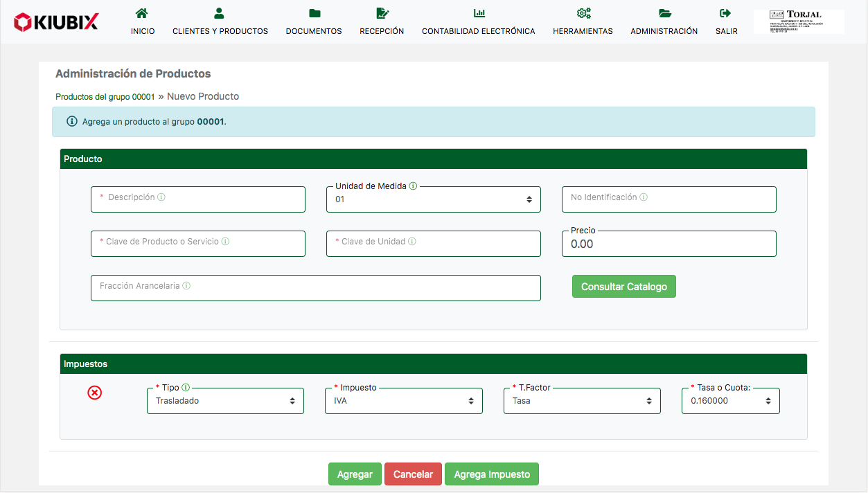Screen dimensions: 868x493
Task: Click the Agrega Impuesto button
Action: (491, 474)
